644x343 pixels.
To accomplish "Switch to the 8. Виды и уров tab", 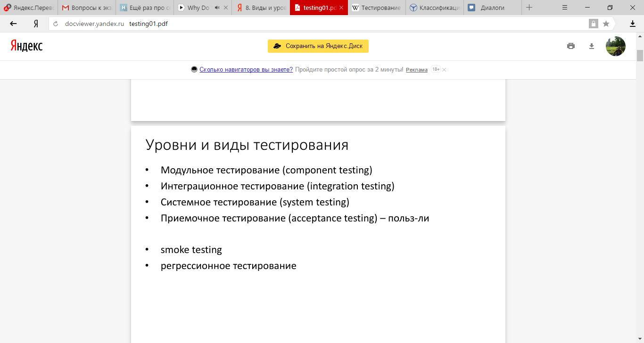I will [x=261, y=8].
